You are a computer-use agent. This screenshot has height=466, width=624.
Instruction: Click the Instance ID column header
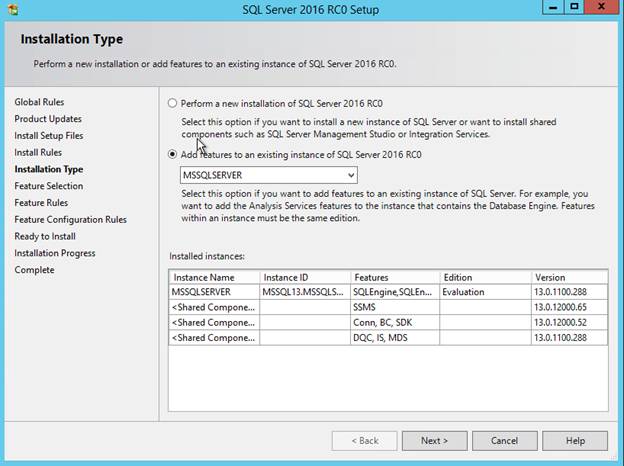click(305, 277)
